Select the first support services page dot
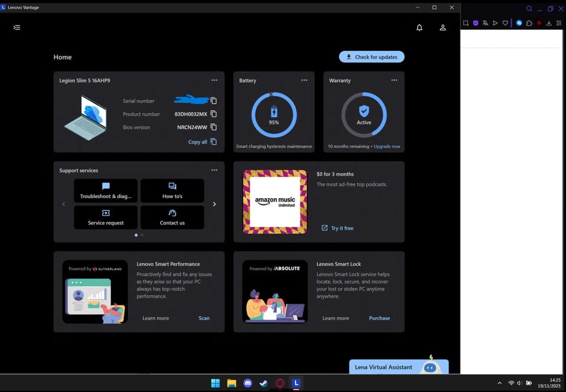Image resolution: width=566 pixels, height=392 pixels. pyautogui.click(x=136, y=235)
